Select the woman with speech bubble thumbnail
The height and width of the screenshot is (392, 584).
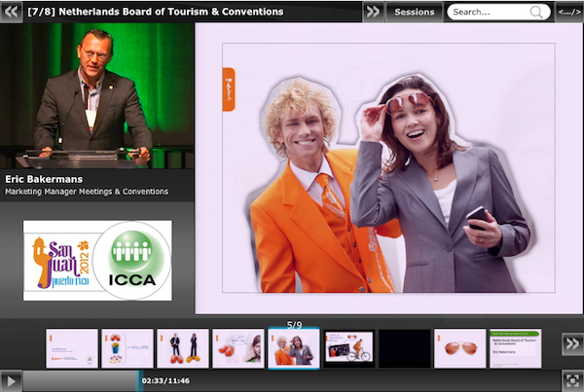point(238,348)
